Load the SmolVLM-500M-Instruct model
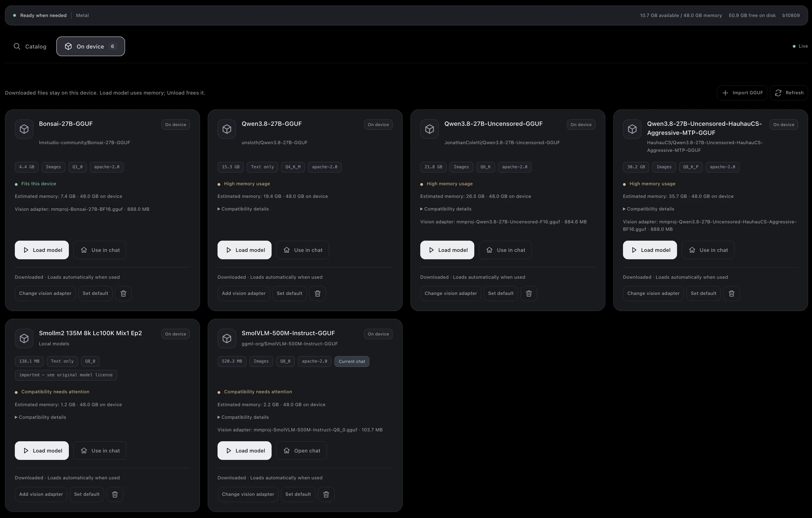 click(244, 451)
